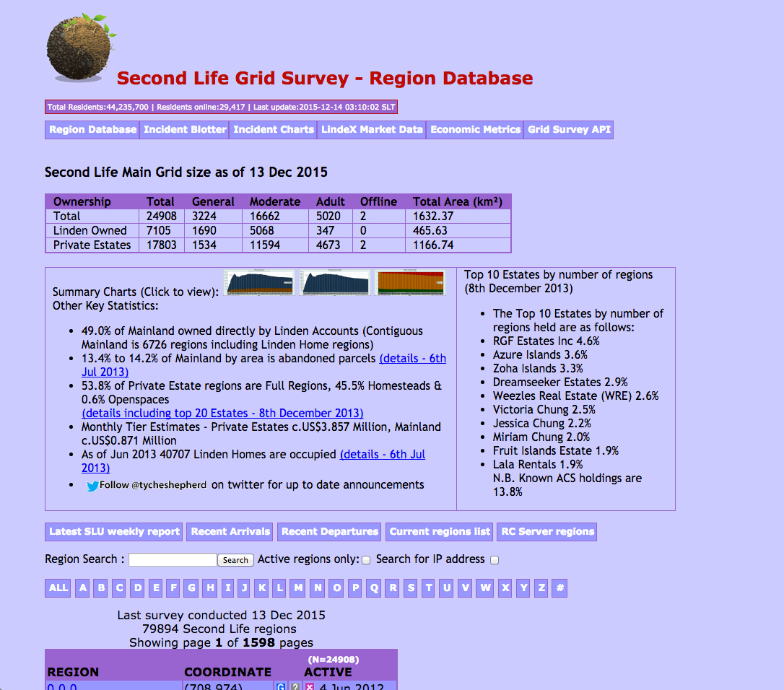The image size is (784, 690).
Task: Filter regions starting with K
Action: pos(261,588)
